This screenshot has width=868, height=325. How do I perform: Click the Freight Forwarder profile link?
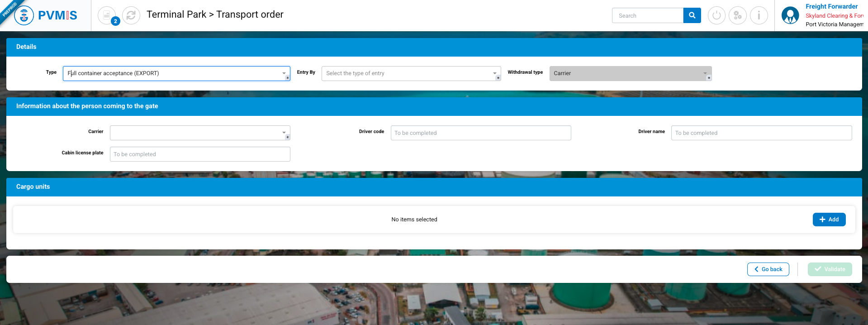coord(831,6)
